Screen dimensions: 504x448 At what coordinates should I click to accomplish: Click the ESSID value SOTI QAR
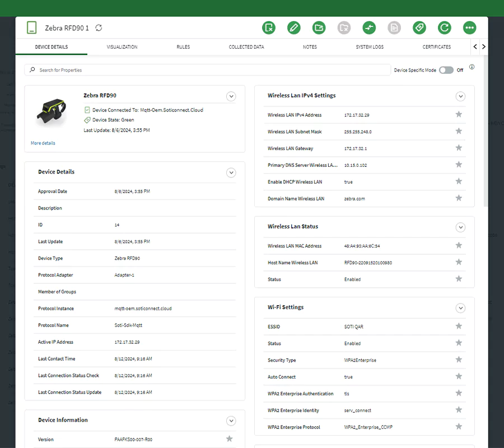pyautogui.click(x=353, y=327)
